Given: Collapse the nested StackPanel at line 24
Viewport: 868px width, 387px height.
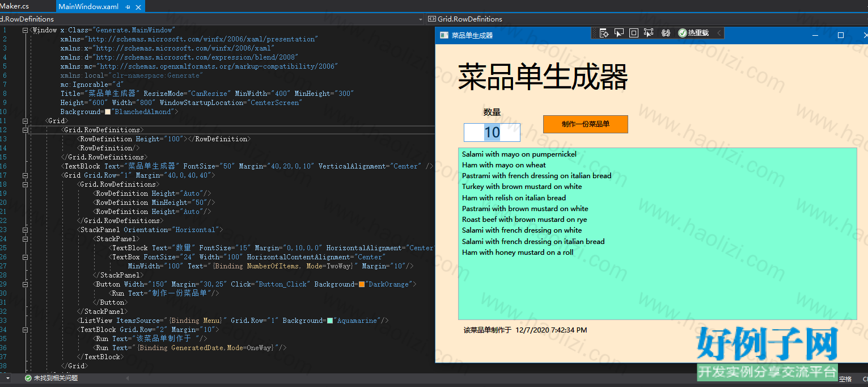Looking at the screenshot, I should click(25, 239).
